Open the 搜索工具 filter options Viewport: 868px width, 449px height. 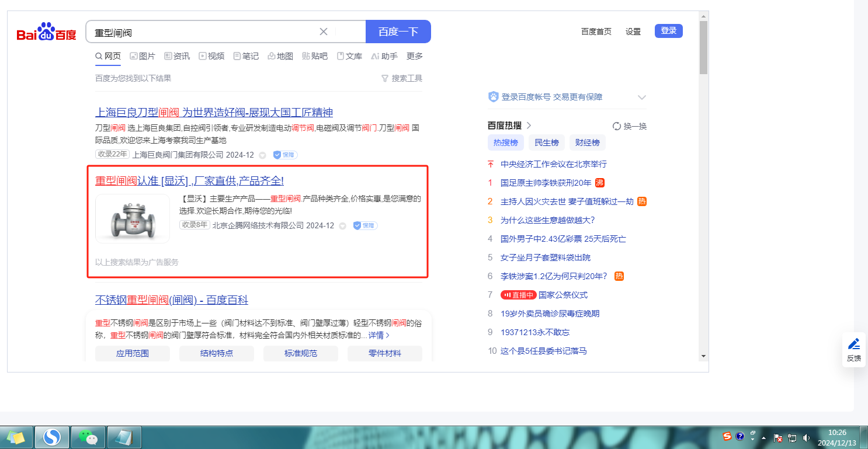401,78
